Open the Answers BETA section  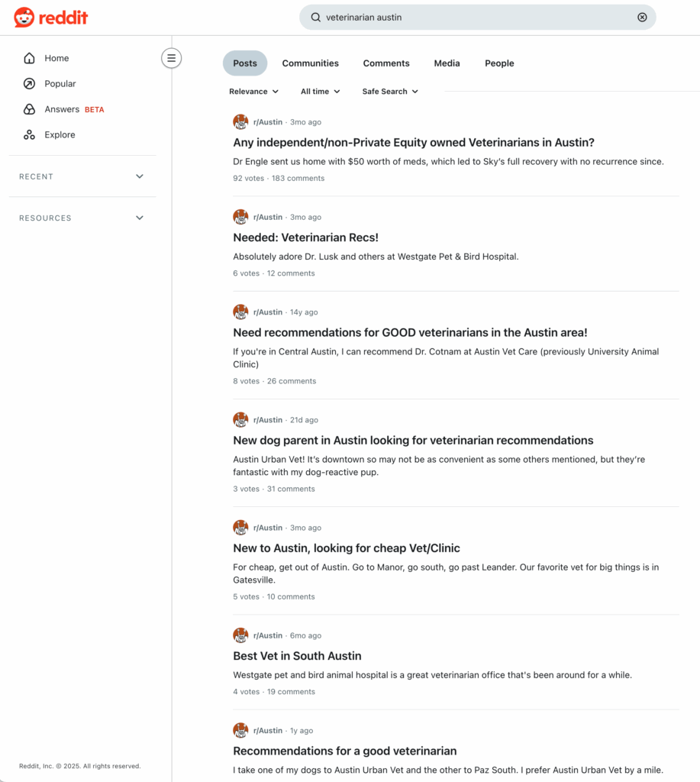[x=31, y=108]
